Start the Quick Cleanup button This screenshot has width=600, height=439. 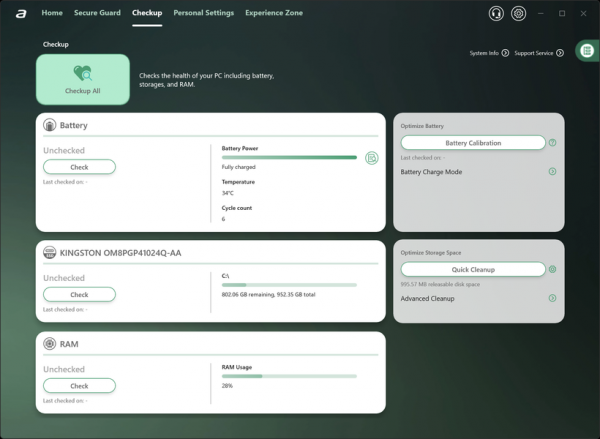coord(473,269)
